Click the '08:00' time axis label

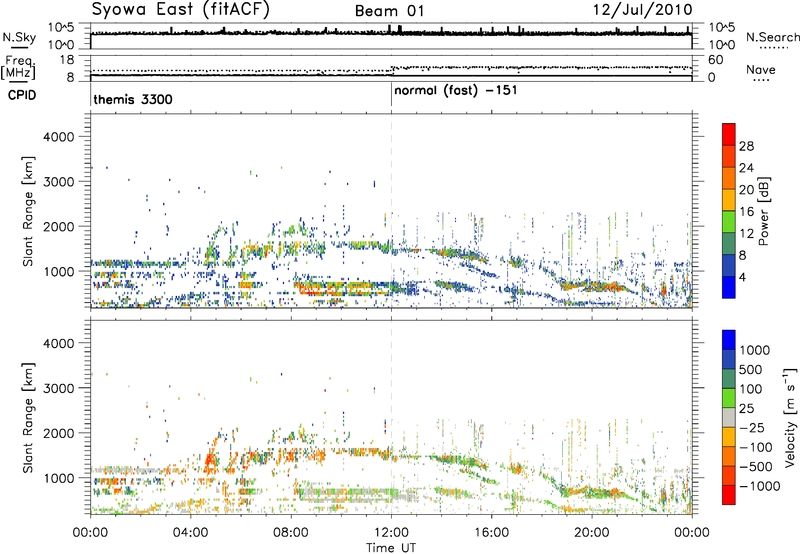291,533
